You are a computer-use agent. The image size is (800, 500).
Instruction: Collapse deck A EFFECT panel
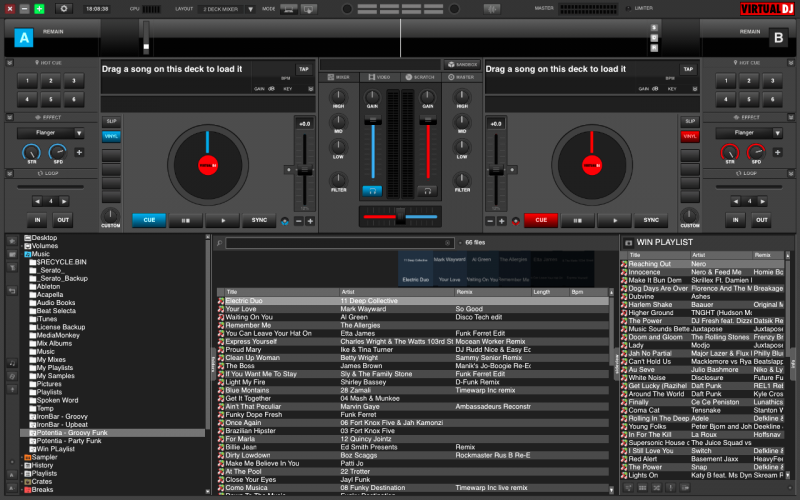coord(10,117)
